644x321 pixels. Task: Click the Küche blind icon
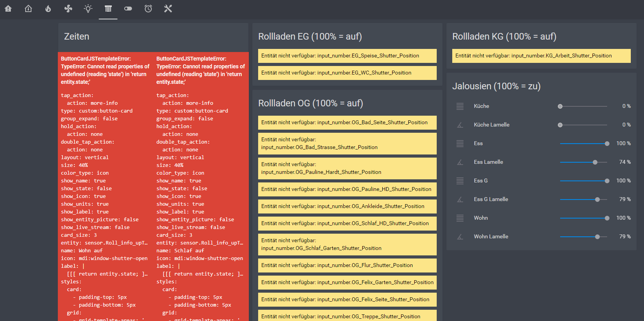pyautogui.click(x=460, y=106)
